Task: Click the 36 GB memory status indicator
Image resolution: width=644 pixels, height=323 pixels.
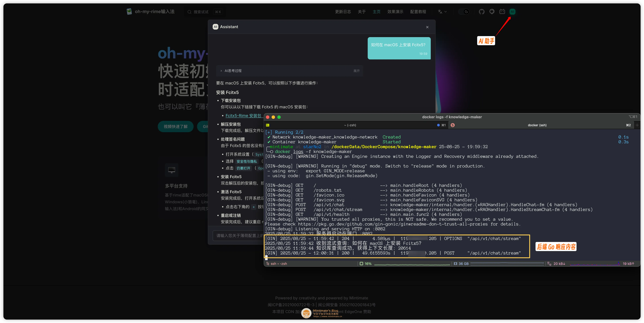Action: pos(461,264)
